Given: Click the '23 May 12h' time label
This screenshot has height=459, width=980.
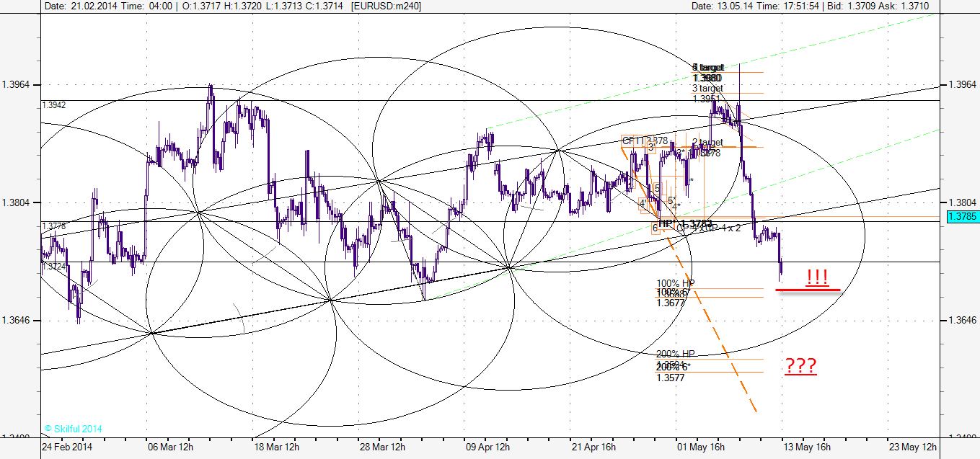Looking at the screenshot, I should (912, 447).
